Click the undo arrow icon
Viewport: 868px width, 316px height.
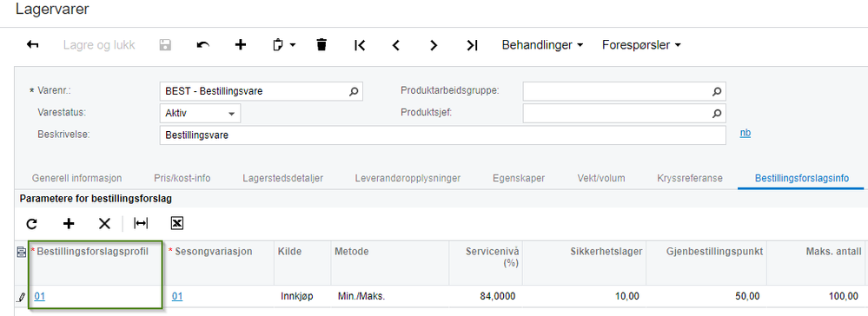(x=203, y=45)
